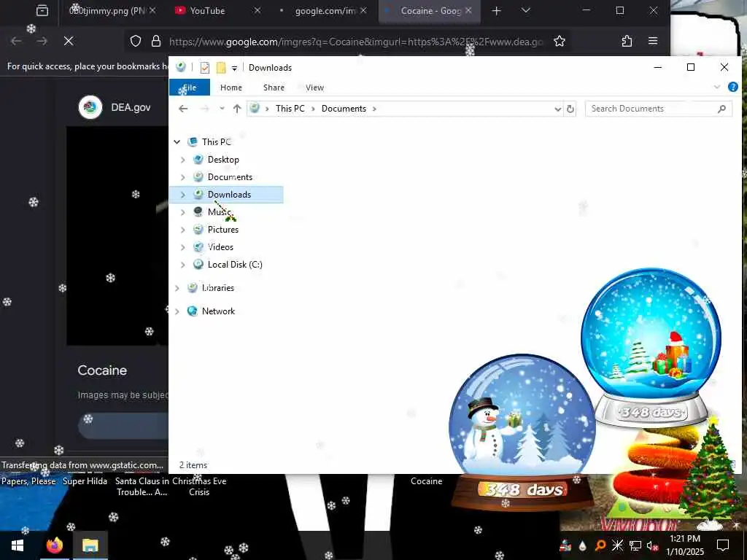Image resolution: width=747 pixels, height=560 pixels.
Task: Open a new Firefox tab
Action: coord(496,11)
